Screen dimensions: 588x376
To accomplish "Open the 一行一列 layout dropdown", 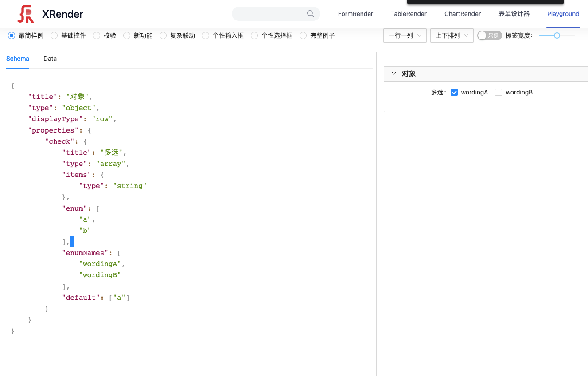I will [404, 35].
